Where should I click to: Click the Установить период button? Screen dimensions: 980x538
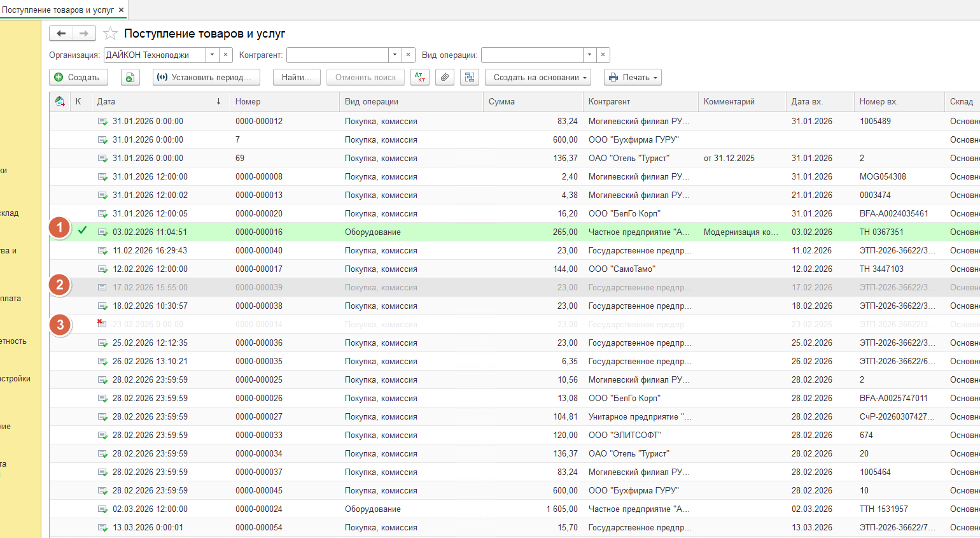pos(206,77)
